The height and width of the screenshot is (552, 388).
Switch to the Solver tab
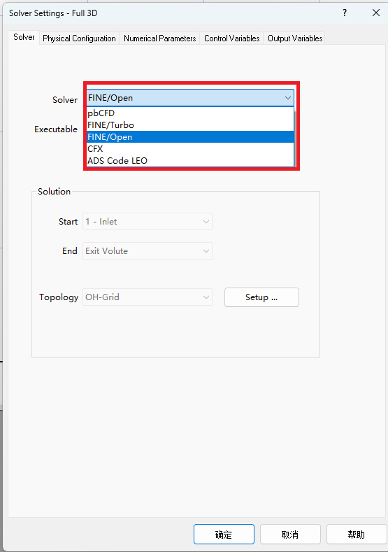point(24,37)
